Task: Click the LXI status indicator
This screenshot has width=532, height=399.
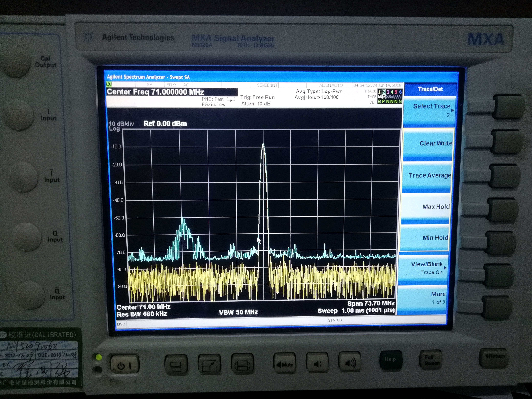Action: click(109, 84)
